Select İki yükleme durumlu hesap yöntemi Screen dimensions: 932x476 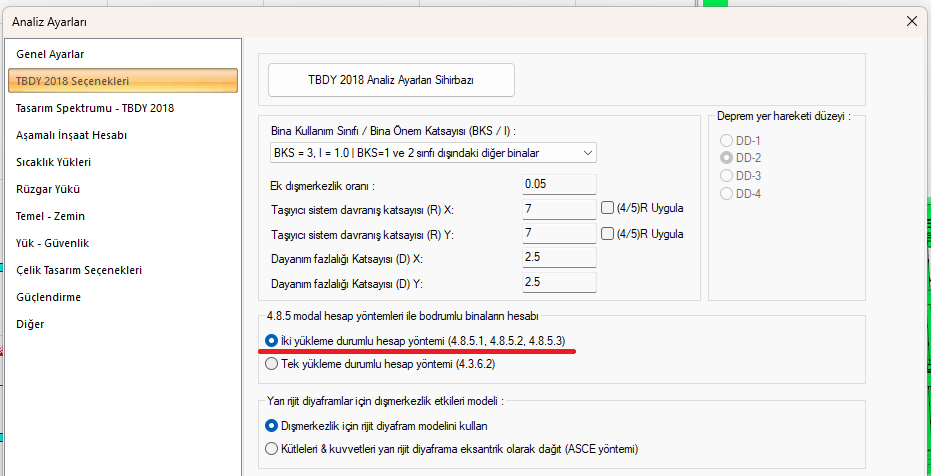tap(272, 341)
